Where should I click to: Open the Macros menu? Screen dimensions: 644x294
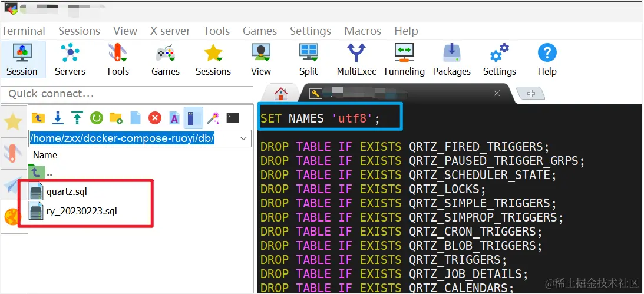pyautogui.click(x=363, y=31)
